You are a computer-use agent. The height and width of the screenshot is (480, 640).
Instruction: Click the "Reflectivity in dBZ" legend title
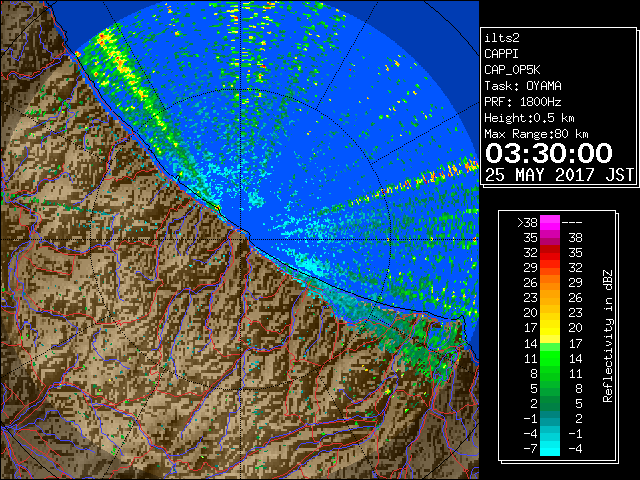(x=608, y=336)
